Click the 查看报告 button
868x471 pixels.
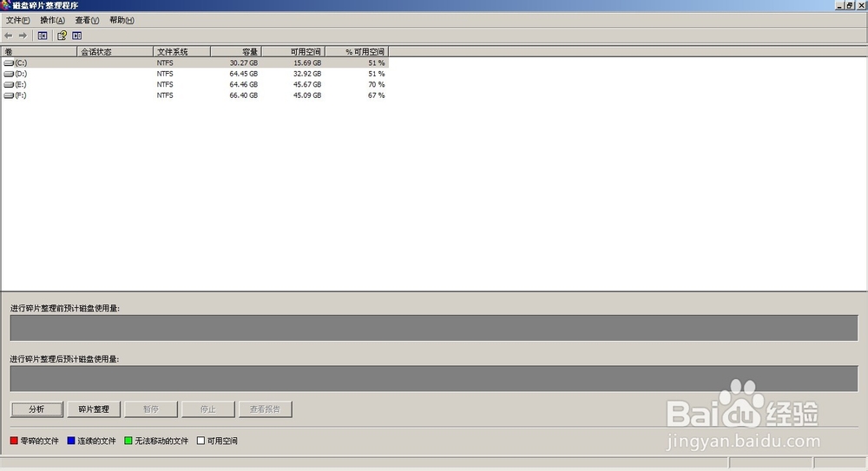coord(265,409)
